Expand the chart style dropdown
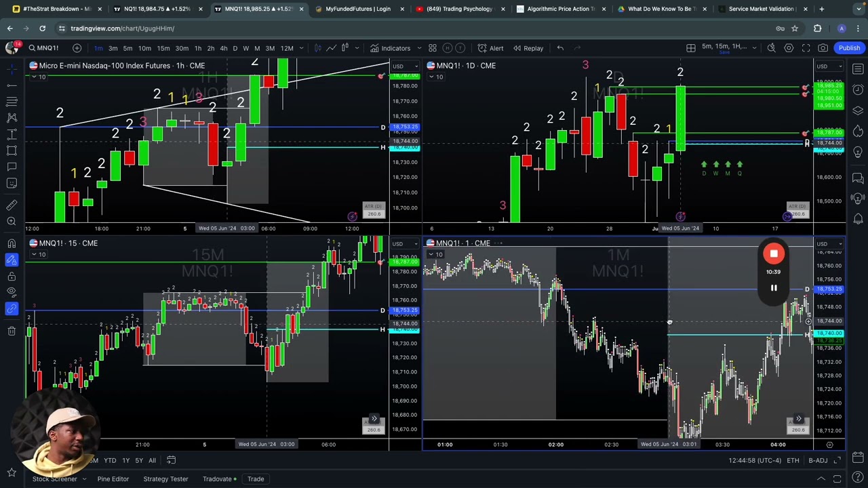This screenshot has height=488, width=868. 357,48
